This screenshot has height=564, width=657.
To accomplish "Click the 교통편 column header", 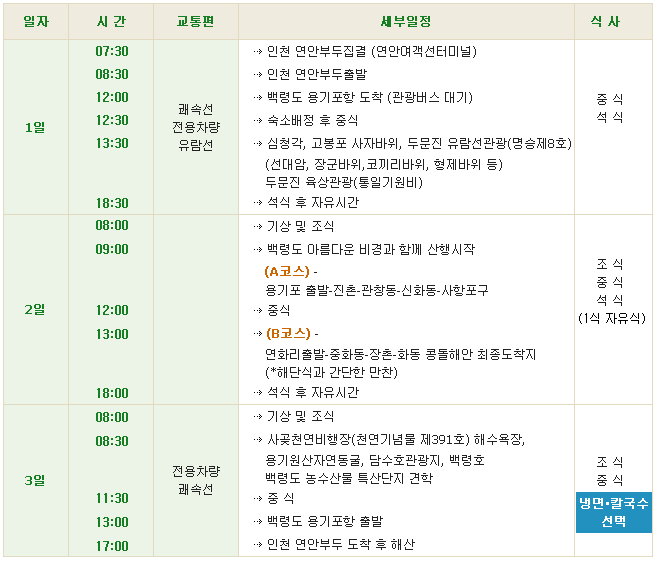I will pyautogui.click(x=196, y=22).
